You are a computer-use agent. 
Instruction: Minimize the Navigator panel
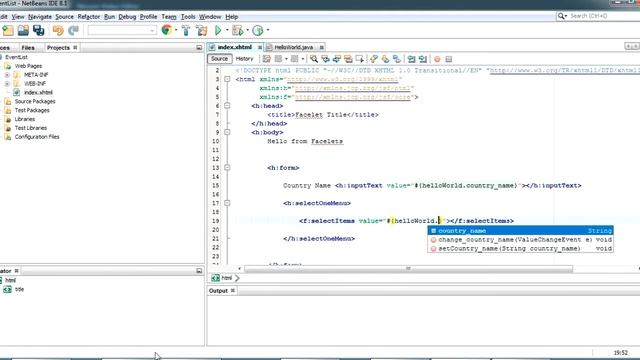(x=199, y=271)
